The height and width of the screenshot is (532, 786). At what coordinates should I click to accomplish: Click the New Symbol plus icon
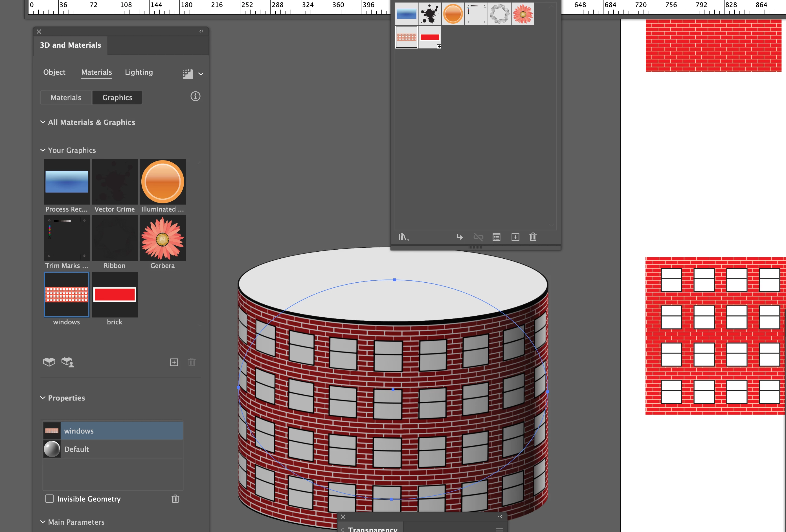515,237
